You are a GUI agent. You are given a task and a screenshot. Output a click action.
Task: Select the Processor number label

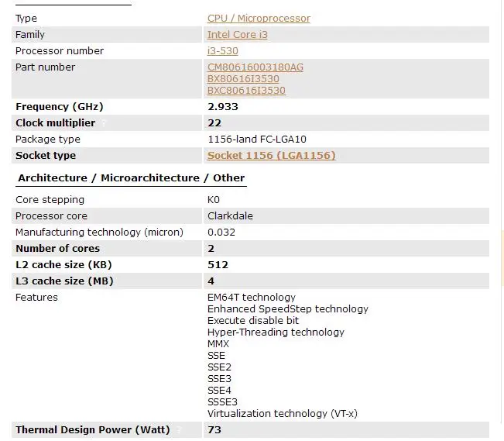coord(60,51)
